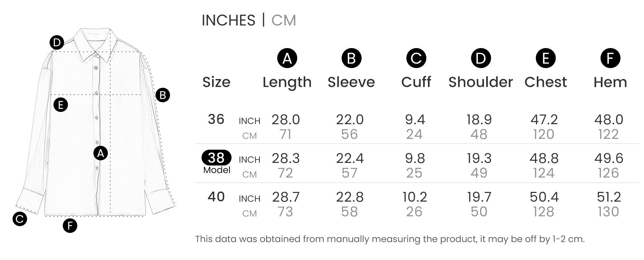
Task: Click the Shoulder column header
Action: click(480, 82)
